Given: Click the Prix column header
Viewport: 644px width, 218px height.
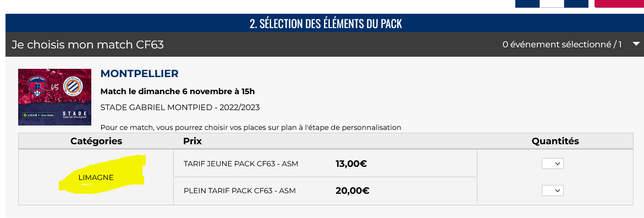Looking at the screenshot, I should pyautogui.click(x=192, y=141).
